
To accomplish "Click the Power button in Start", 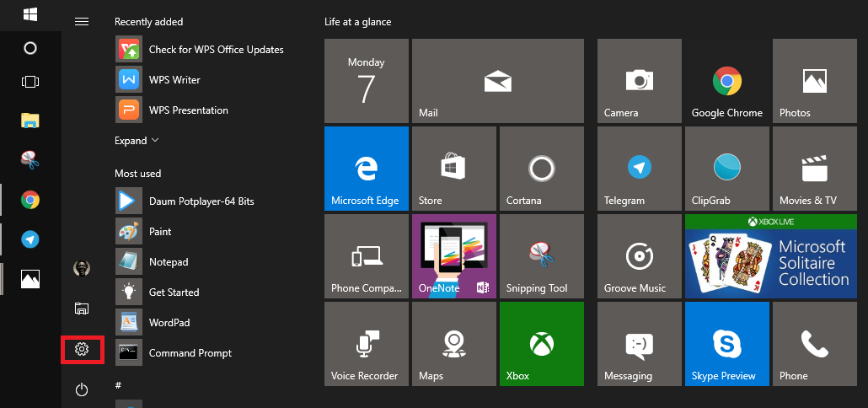I will (82, 389).
